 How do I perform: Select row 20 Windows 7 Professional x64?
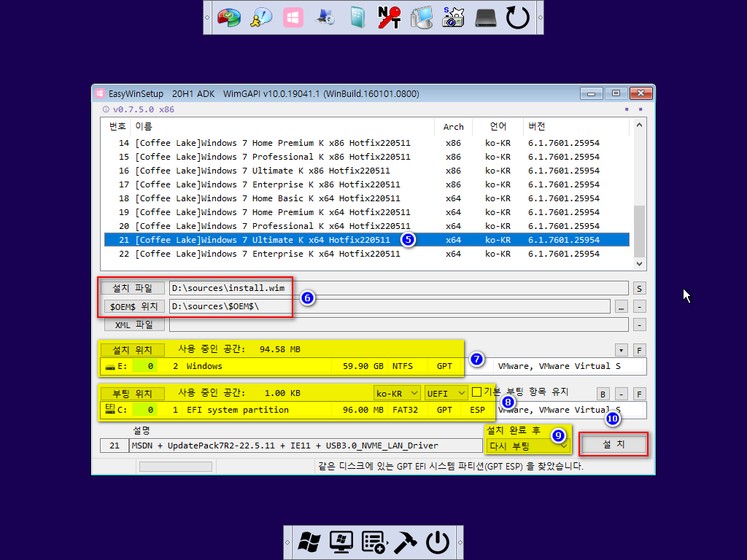[367, 226]
